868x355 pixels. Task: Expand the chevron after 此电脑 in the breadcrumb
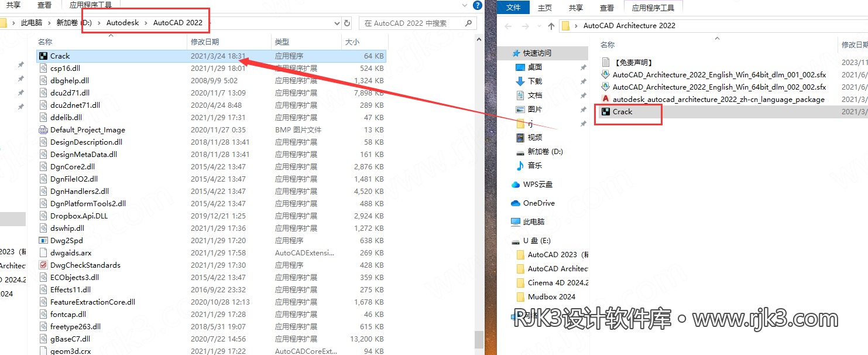[49, 23]
